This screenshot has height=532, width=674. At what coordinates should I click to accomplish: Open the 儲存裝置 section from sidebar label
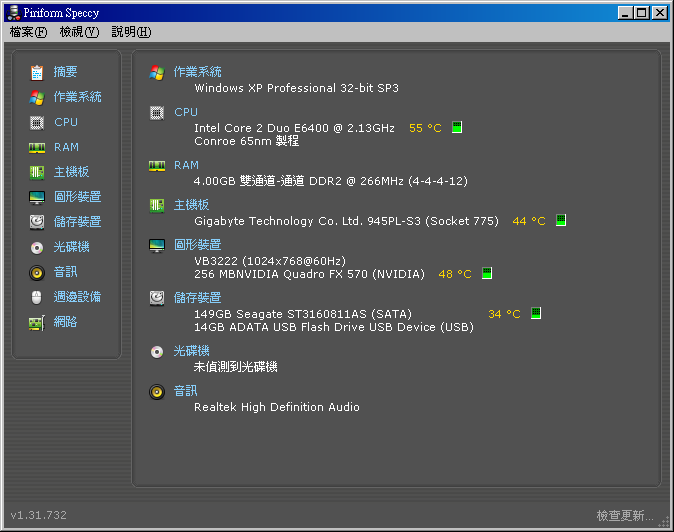[77, 222]
